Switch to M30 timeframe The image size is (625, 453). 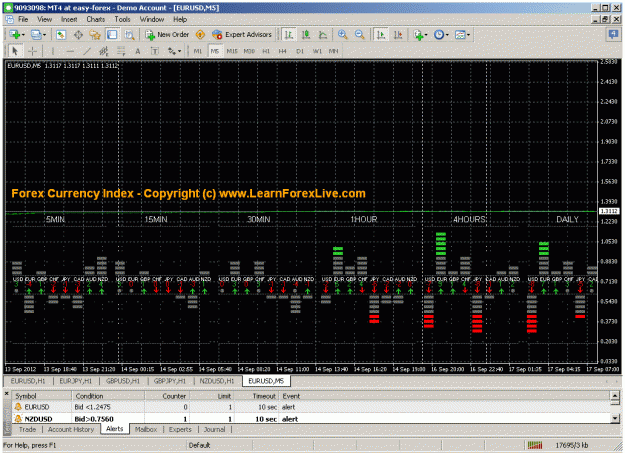tap(249, 51)
